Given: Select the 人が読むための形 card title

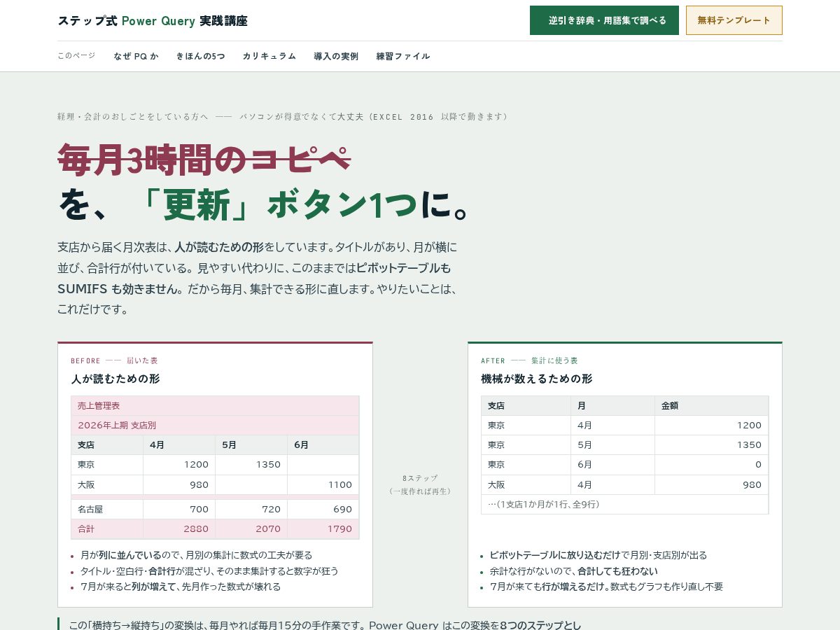Looking at the screenshot, I should coord(115,379).
